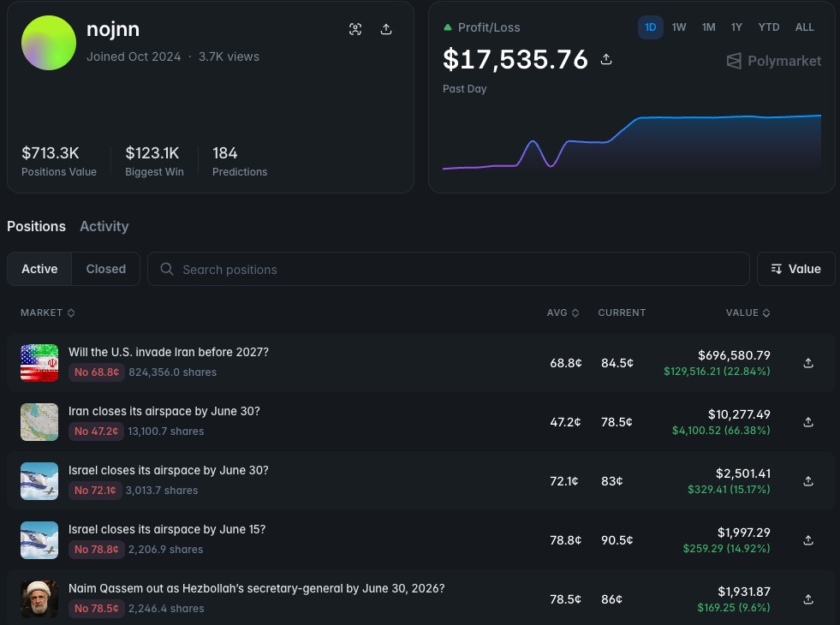Click the 824,356.0 shares text
The width and height of the screenshot is (840, 625).
pyautogui.click(x=172, y=372)
